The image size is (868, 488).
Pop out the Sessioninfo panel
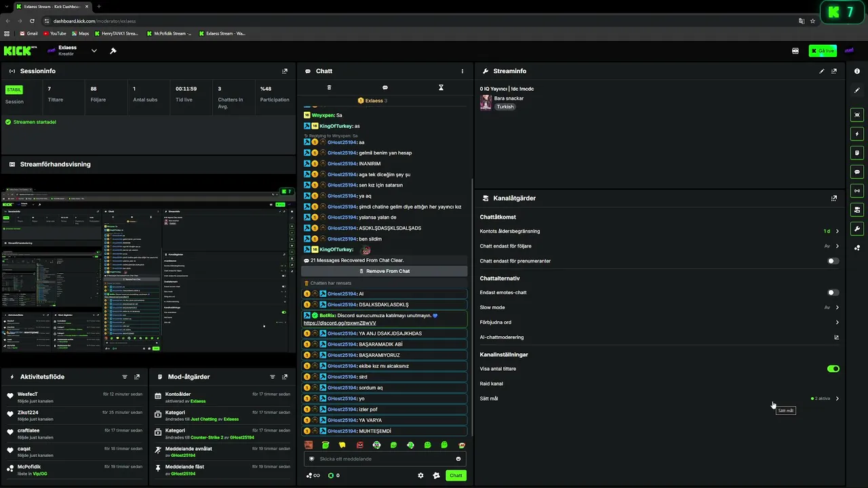(285, 71)
